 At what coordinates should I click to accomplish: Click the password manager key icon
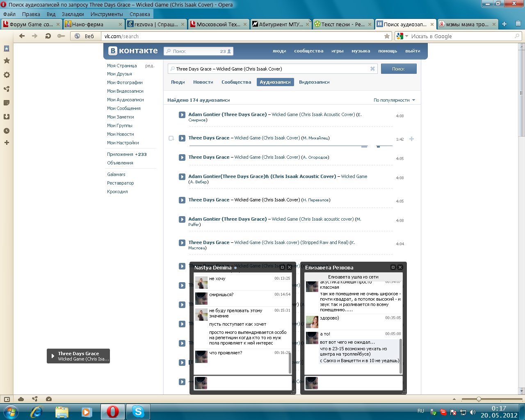61,36
